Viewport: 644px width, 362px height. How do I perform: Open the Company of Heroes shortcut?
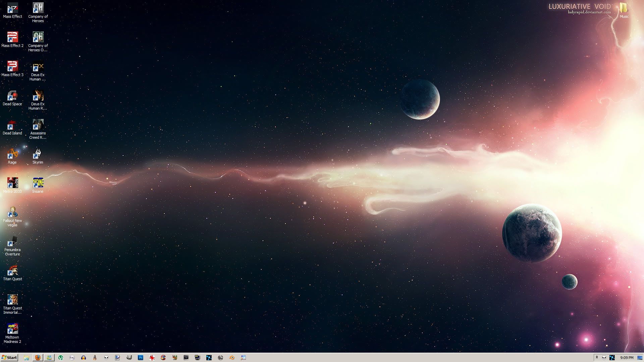(x=38, y=8)
